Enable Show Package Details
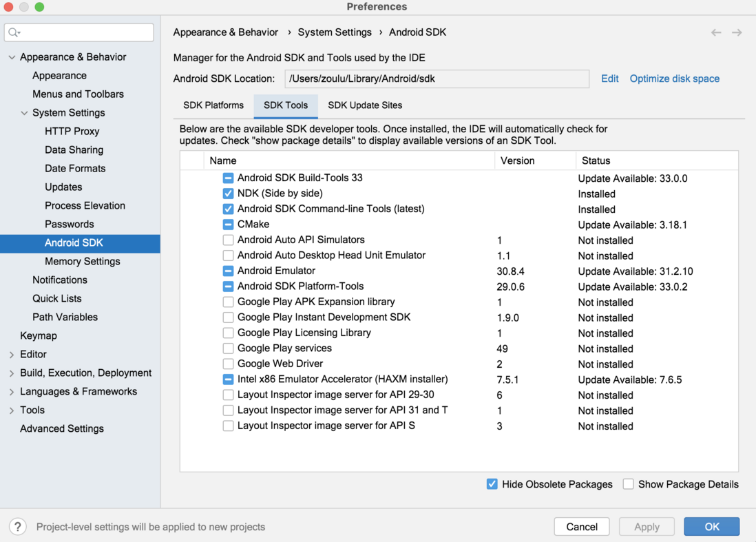756x542 pixels. (628, 484)
